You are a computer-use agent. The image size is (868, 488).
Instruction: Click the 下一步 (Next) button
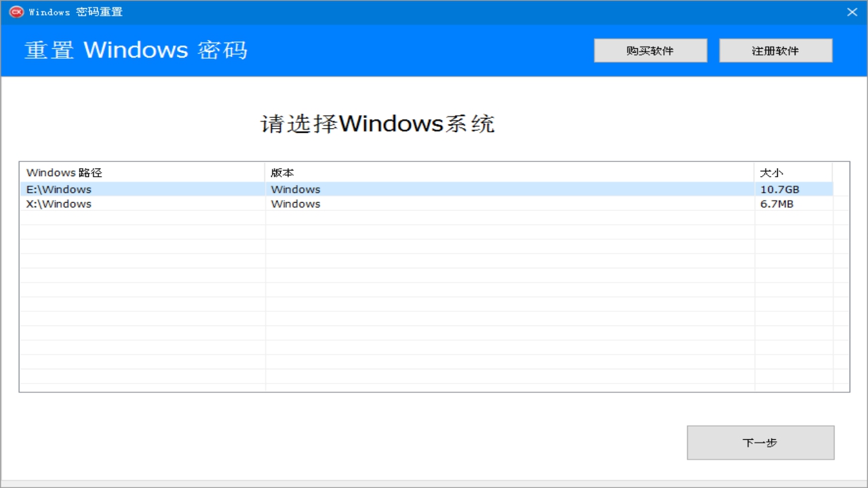tap(760, 442)
